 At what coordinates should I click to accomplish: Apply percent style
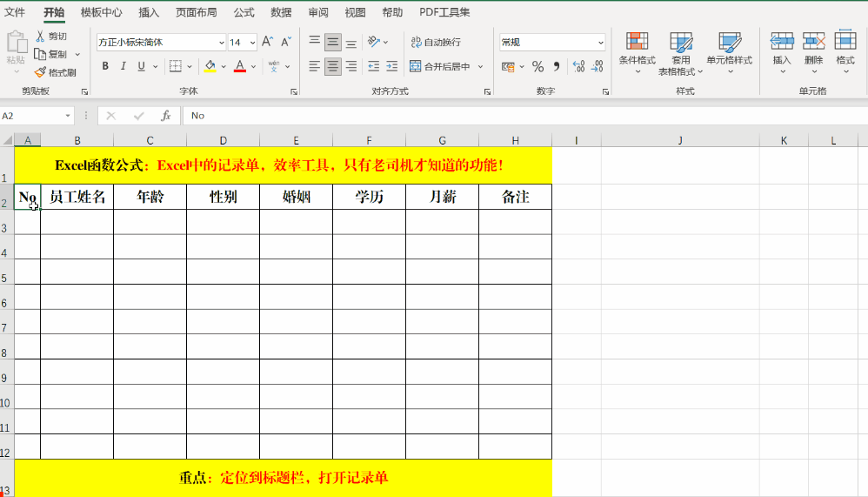pyautogui.click(x=537, y=66)
